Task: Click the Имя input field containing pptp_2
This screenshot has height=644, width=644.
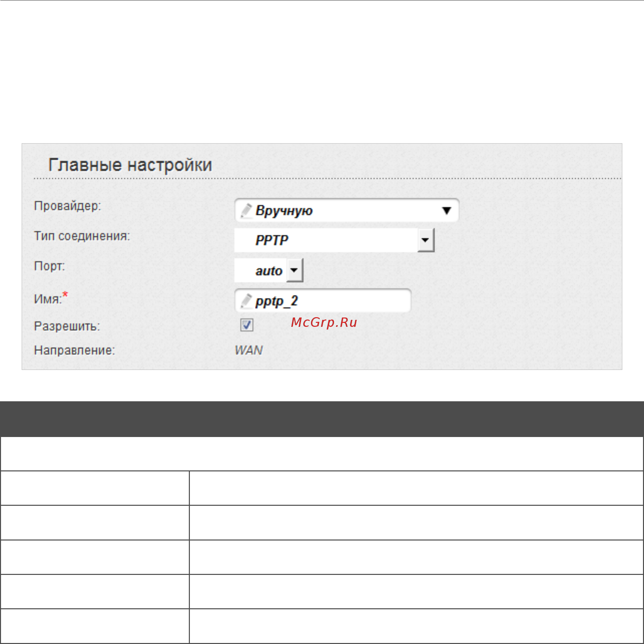Action: point(323,300)
